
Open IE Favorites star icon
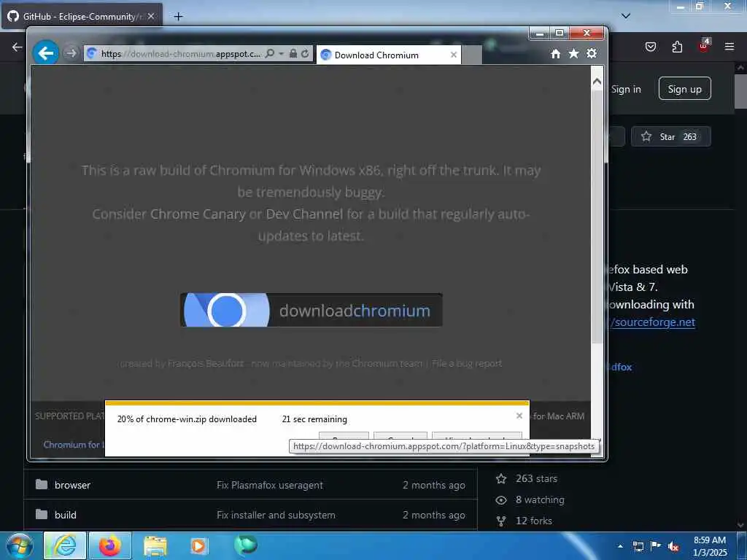coord(573,54)
